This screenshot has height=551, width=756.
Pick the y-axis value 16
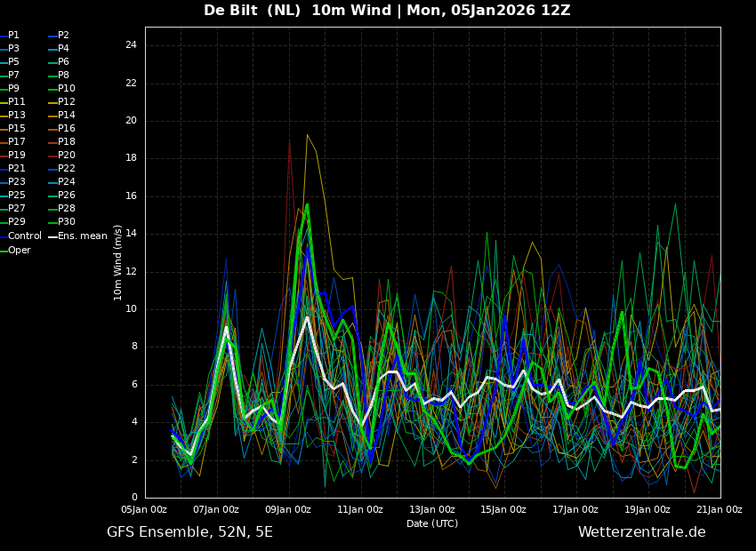[x=131, y=196]
